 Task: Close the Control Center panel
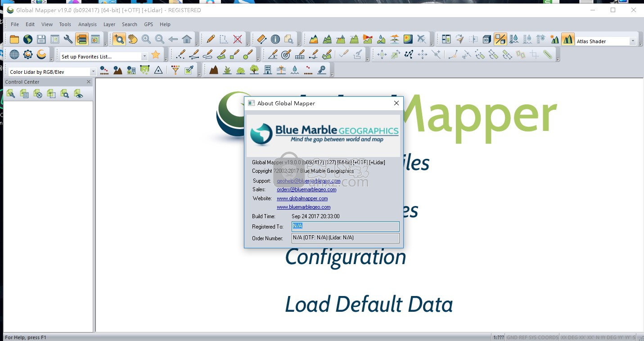[89, 82]
